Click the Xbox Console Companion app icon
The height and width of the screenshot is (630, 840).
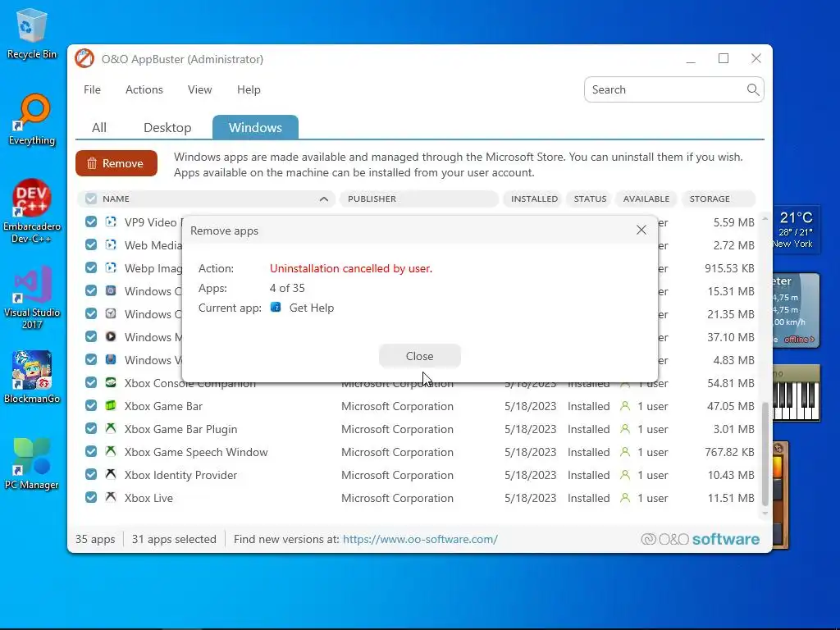click(x=111, y=382)
